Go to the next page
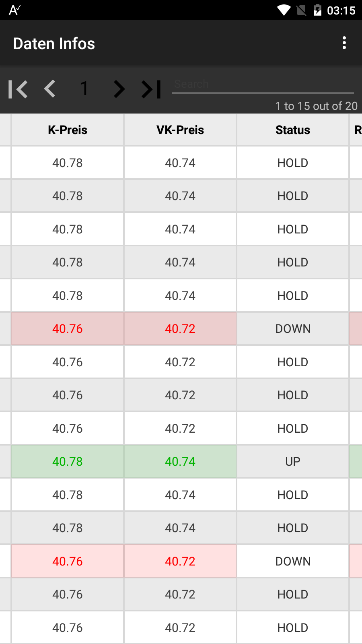Viewport: 362px width, 644px height. pyautogui.click(x=119, y=89)
